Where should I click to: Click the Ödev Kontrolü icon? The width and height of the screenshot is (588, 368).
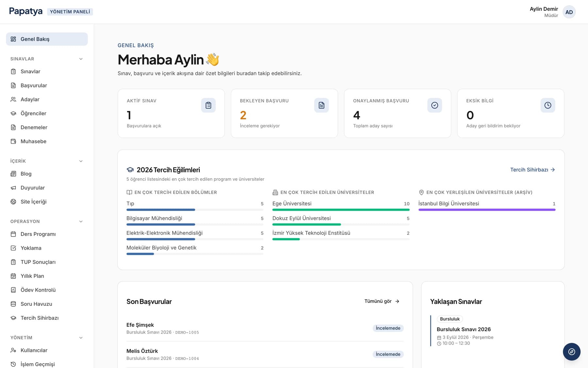point(13,290)
